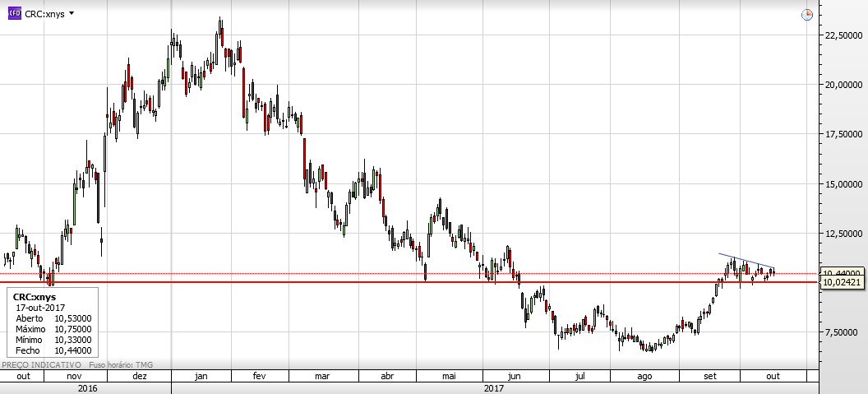This screenshot has width=868, height=394.
Task: Click the 2017 year label
Action: pos(493,388)
